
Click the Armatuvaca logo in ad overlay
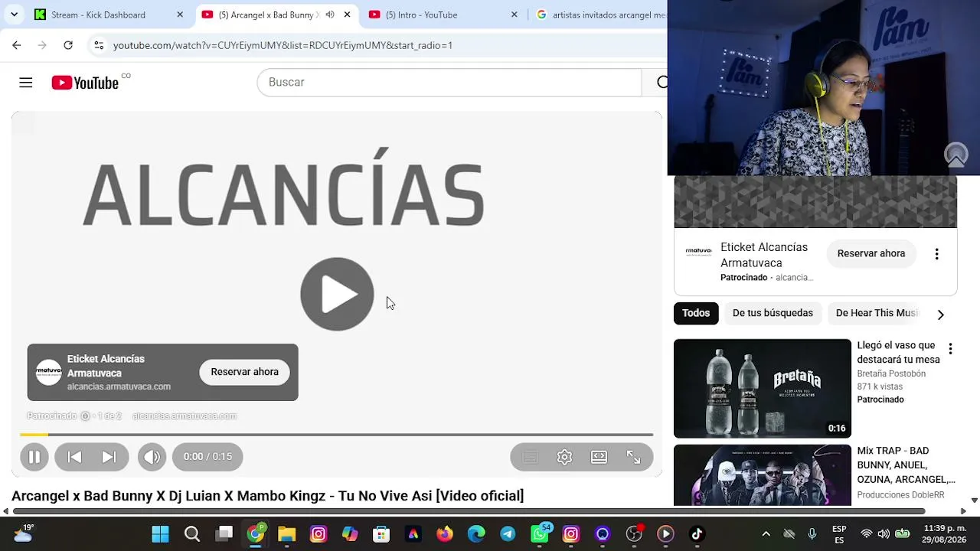pos(48,372)
